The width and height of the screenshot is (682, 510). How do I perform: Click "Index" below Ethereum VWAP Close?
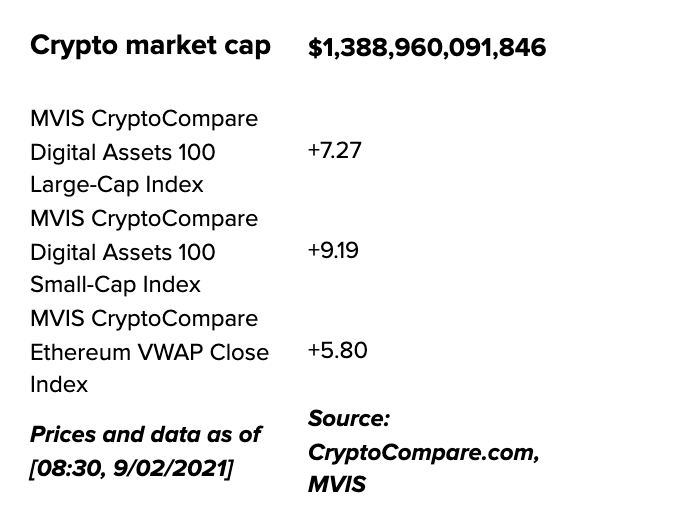click(59, 385)
